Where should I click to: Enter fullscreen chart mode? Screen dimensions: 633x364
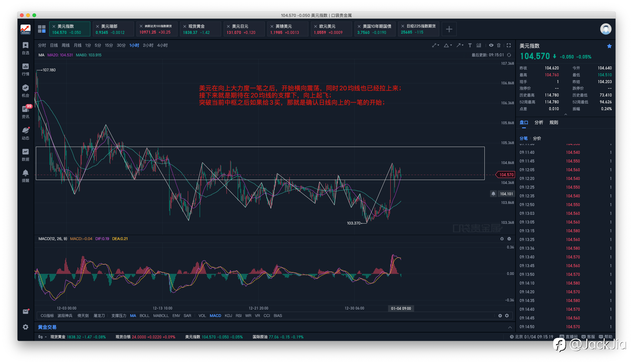pyautogui.click(x=509, y=45)
